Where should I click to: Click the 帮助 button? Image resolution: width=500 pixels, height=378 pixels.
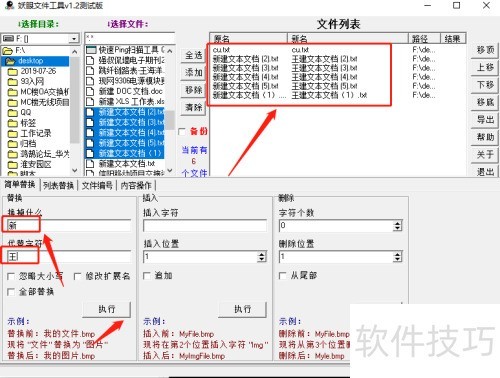485,137
